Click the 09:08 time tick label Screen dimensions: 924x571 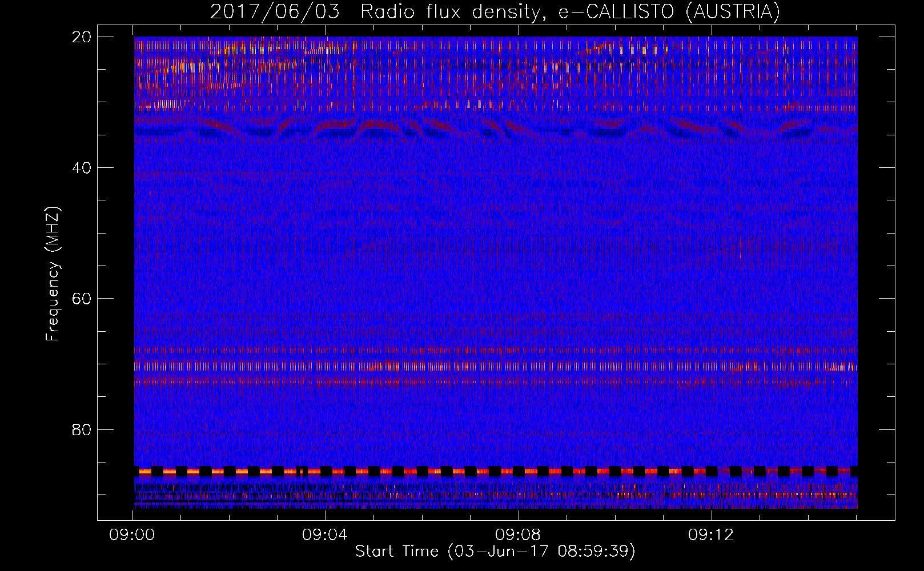[x=518, y=535]
